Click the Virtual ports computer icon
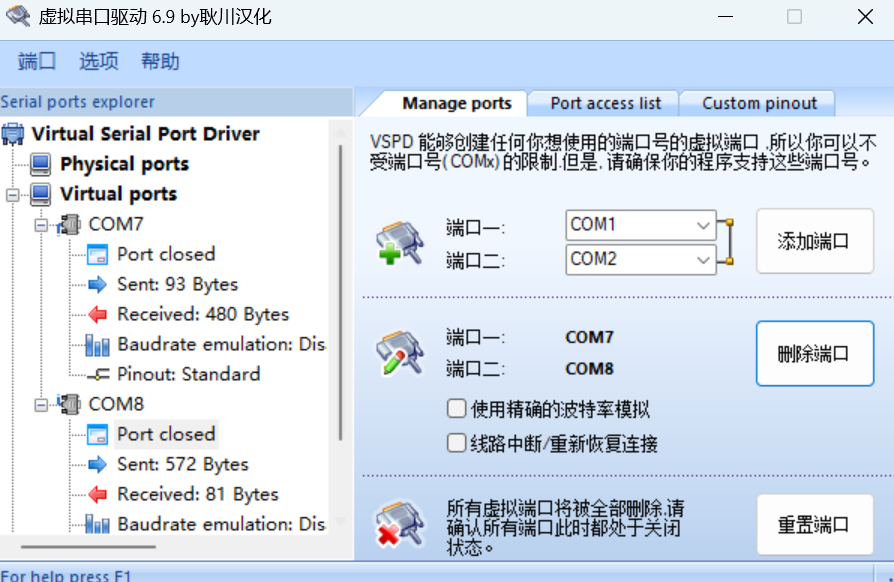894x582 pixels. point(40,194)
